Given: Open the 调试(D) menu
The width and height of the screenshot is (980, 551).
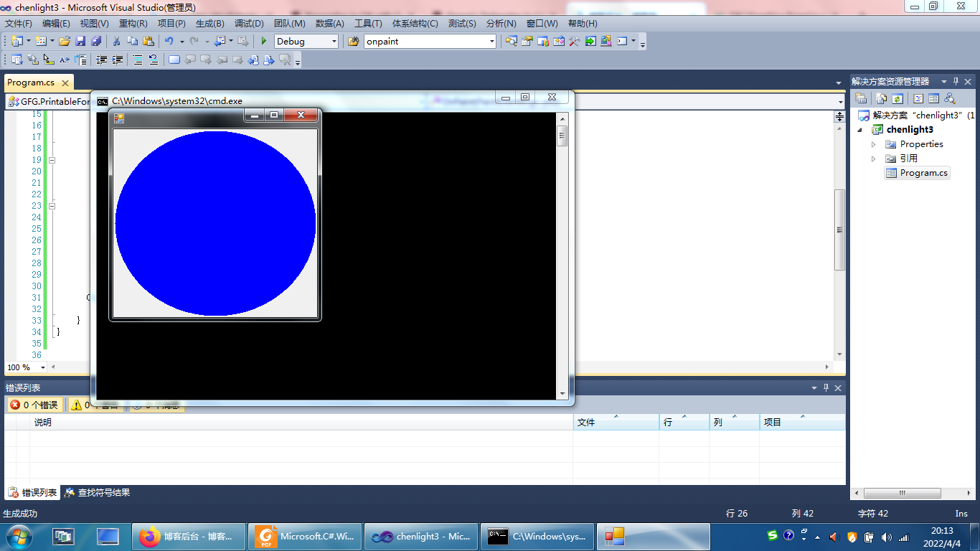Looking at the screenshot, I should [249, 24].
